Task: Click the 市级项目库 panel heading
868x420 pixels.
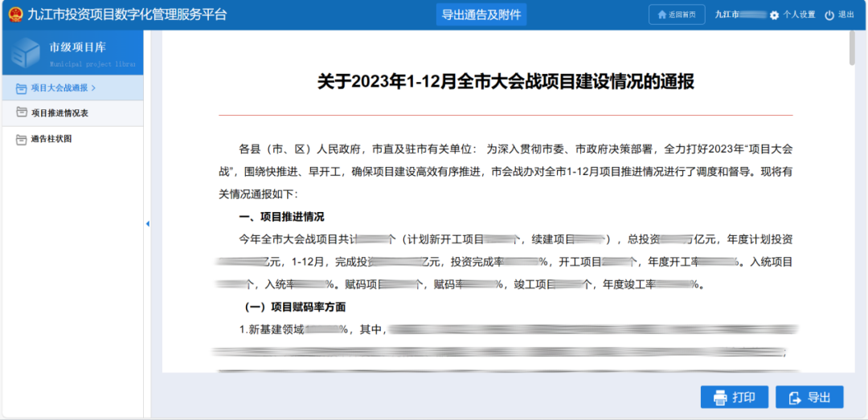Action: tap(83, 47)
